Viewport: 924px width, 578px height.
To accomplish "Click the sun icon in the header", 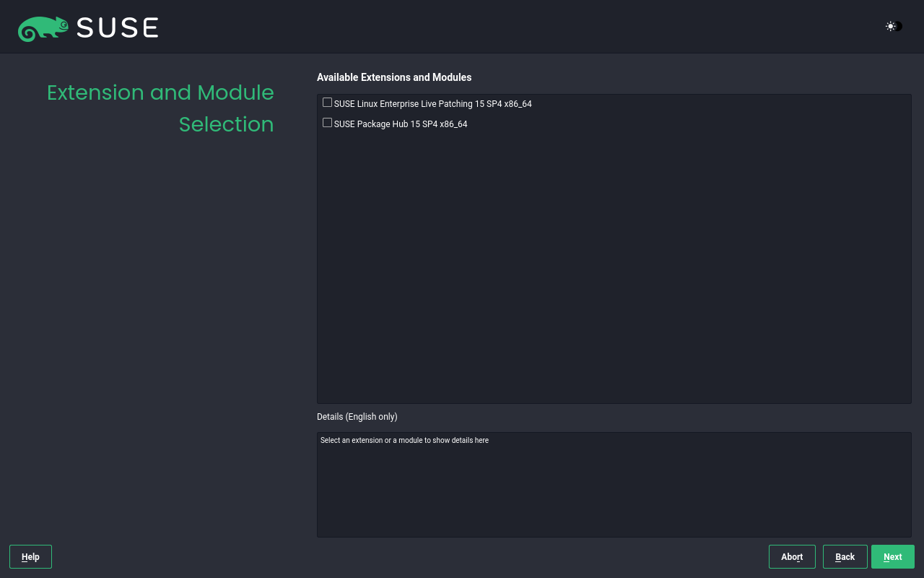I will coord(890,27).
